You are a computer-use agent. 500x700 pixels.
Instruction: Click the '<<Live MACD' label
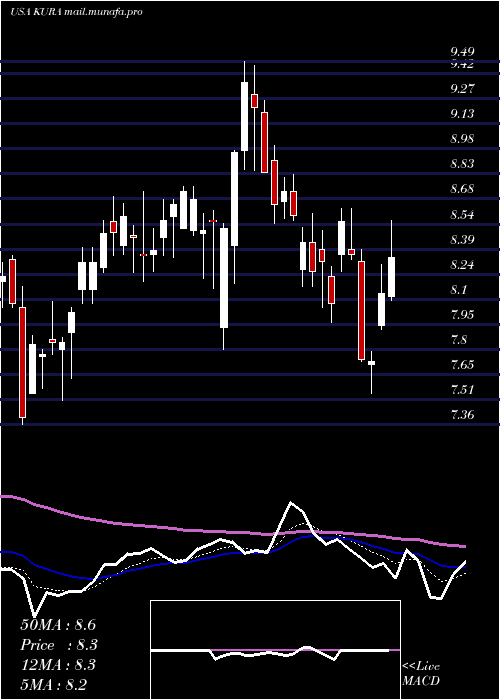421,674
